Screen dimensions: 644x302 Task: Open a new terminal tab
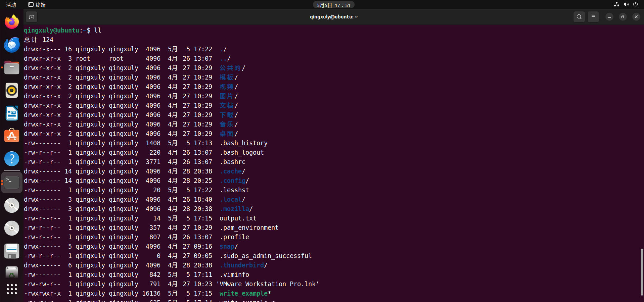32,17
